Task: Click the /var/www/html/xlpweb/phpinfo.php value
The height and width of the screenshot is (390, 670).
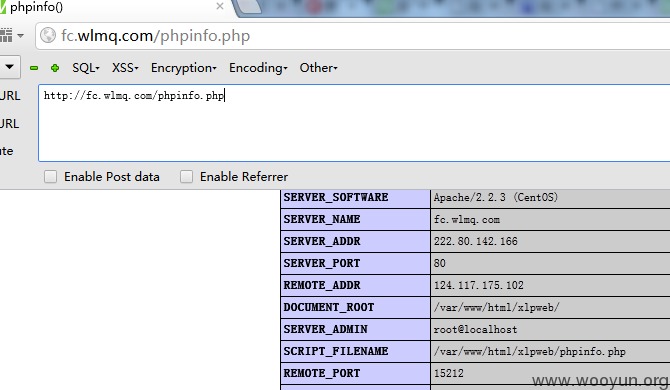Action: (530, 351)
